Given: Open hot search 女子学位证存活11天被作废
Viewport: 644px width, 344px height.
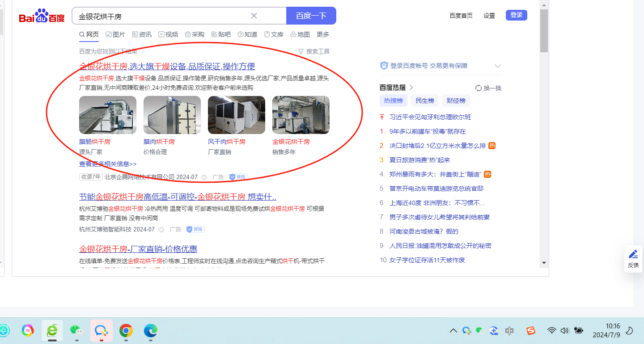Looking at the screenshot, I should (427, 260).
